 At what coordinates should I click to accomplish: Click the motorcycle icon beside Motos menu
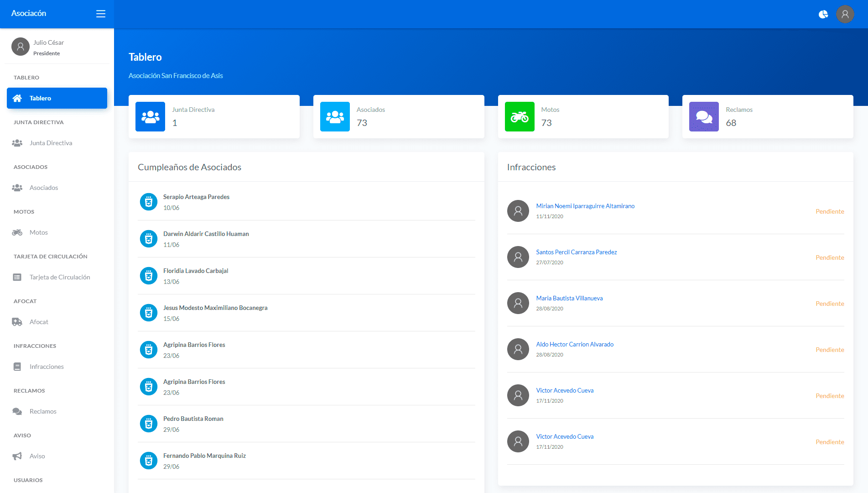coord(17,232)
